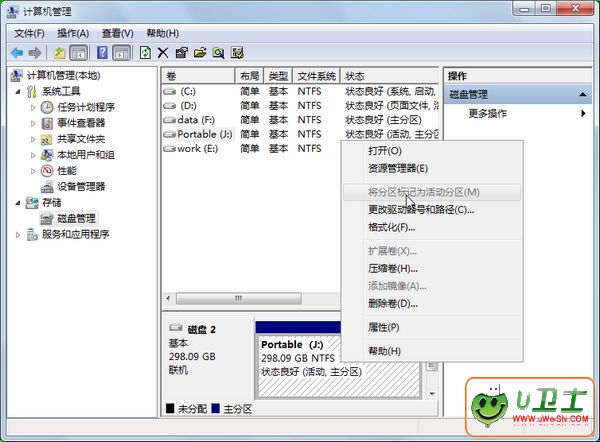Click the 服务和应用程序 icon in the tree
Viewport: 600px width, 442px height.
click(x=32, y=234)
